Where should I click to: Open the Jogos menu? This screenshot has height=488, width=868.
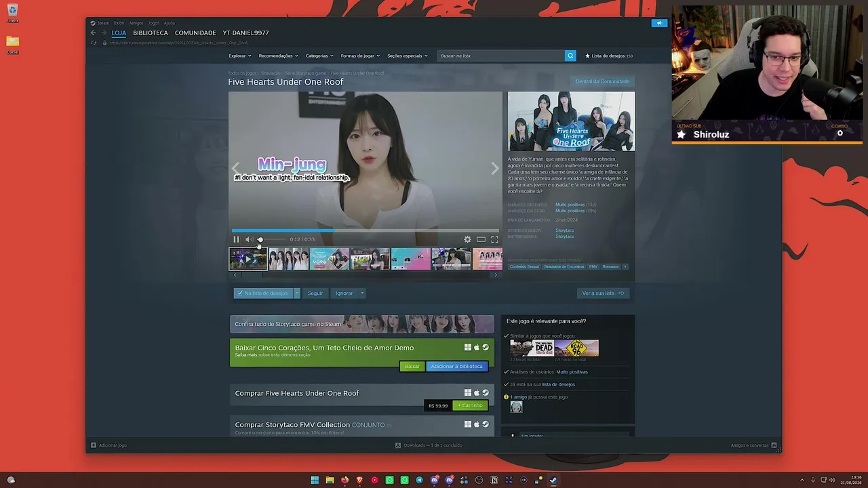[x=154, y=23]
